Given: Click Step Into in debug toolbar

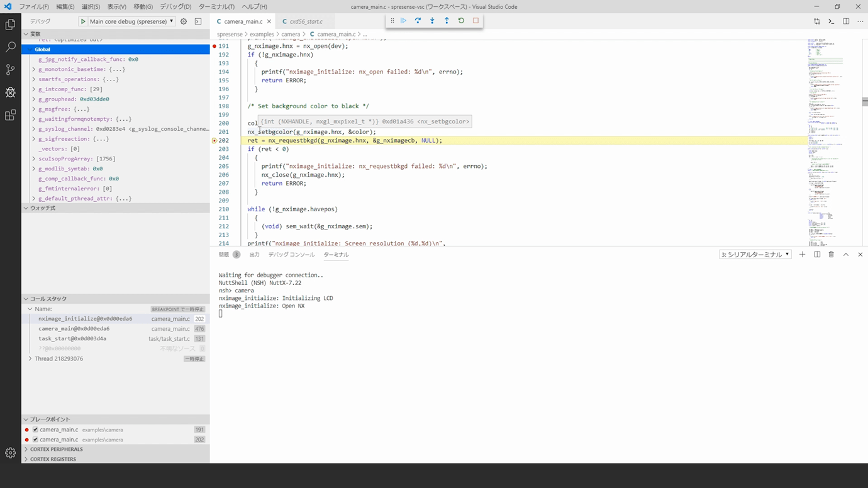Looking at the screenshot, I should tap(432, 21).
